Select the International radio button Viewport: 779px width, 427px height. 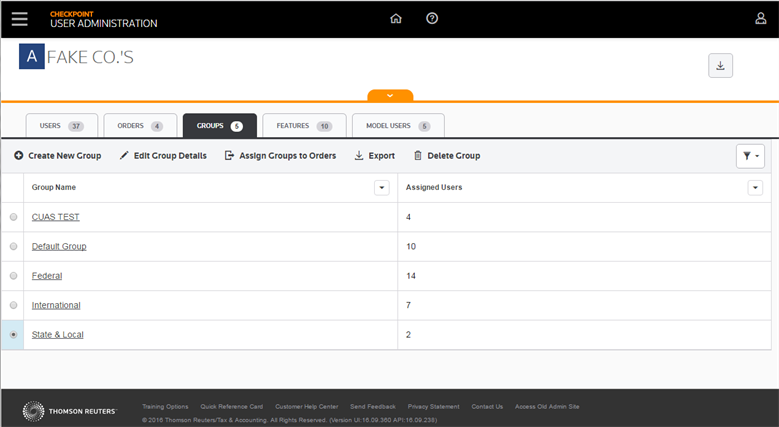tap(13, 305)
